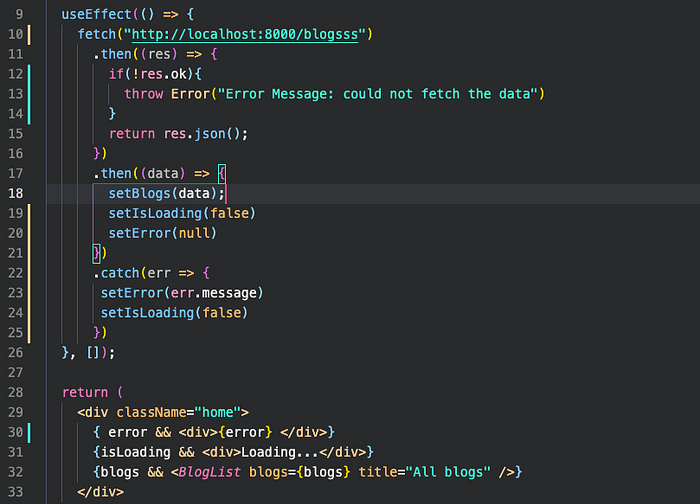
Task: Place cursor on setIsLoading(false) on line 19
Action: click(182, 213)
